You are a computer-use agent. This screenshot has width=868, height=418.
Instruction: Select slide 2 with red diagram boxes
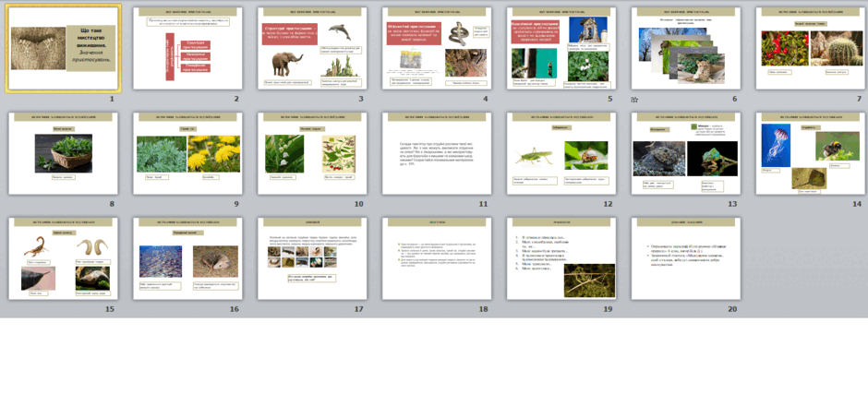(187, 48)
